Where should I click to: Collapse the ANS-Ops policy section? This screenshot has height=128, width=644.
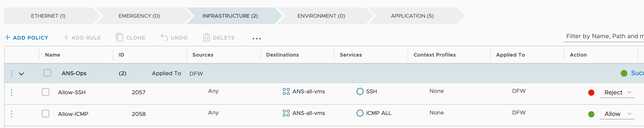point(21,74)
